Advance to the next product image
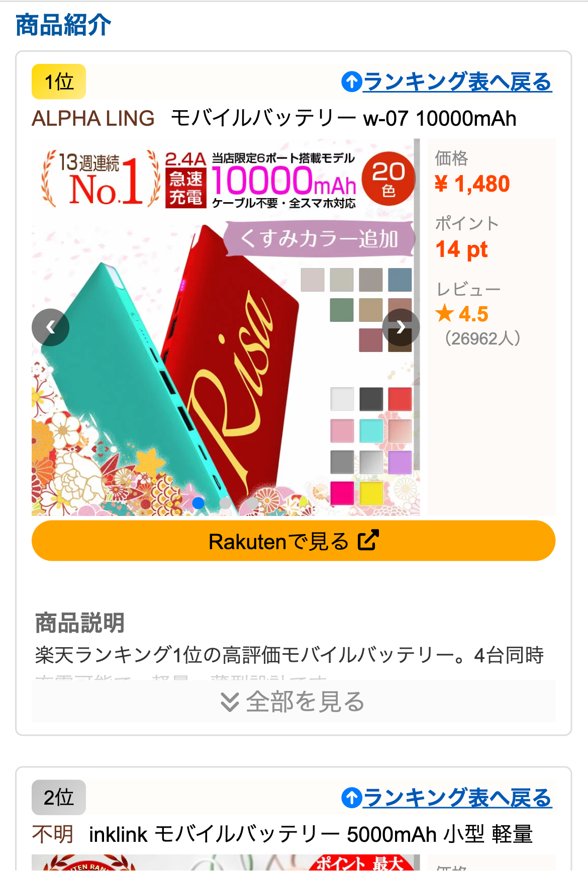The height and width of the screenshot is (871, 588). click(401, 327)
